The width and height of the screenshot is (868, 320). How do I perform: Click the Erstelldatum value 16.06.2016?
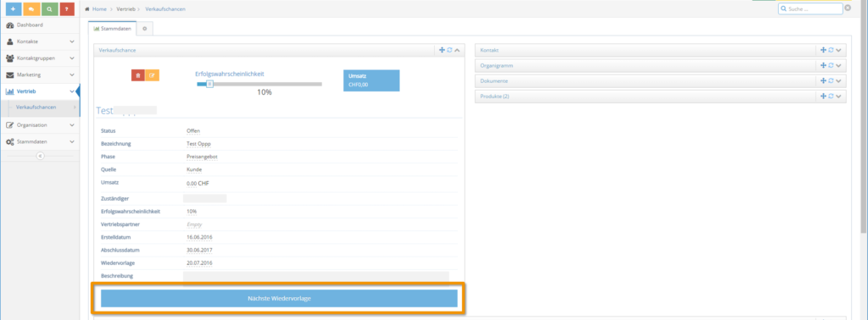point(199,237)
